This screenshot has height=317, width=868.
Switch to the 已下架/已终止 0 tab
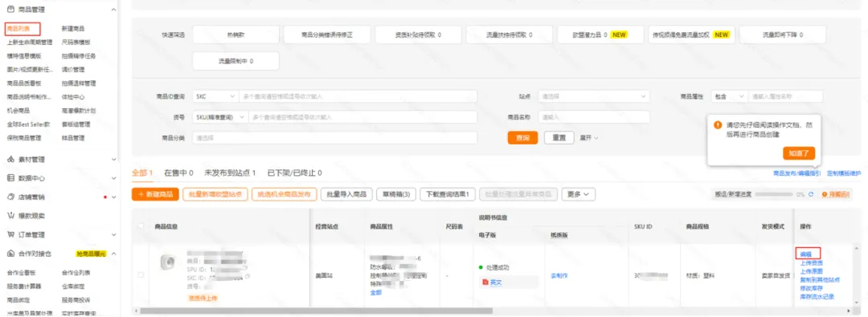pos(294,173)
